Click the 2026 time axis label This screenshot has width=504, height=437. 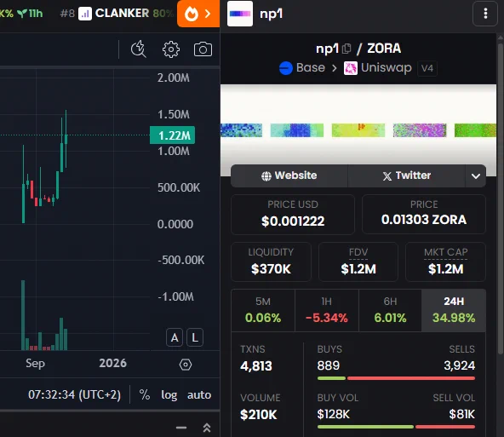(x=113, y=363)
